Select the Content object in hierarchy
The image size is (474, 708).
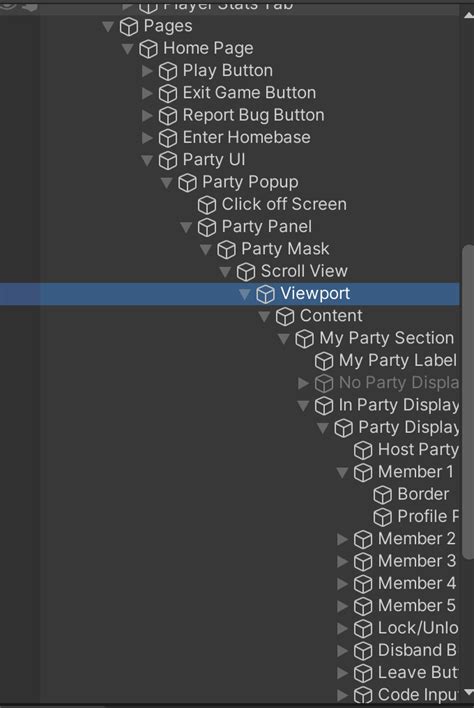331,316
